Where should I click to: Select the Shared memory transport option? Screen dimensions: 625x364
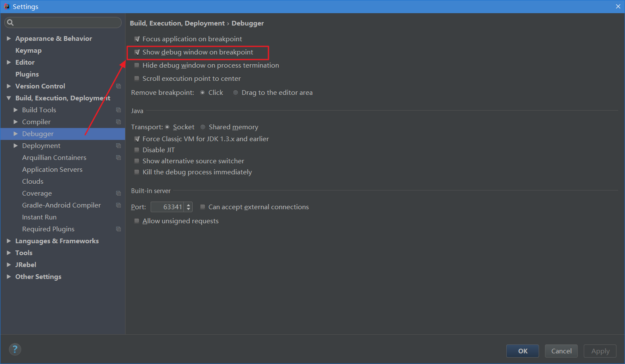pyautogui.click(x=203, y=127)
